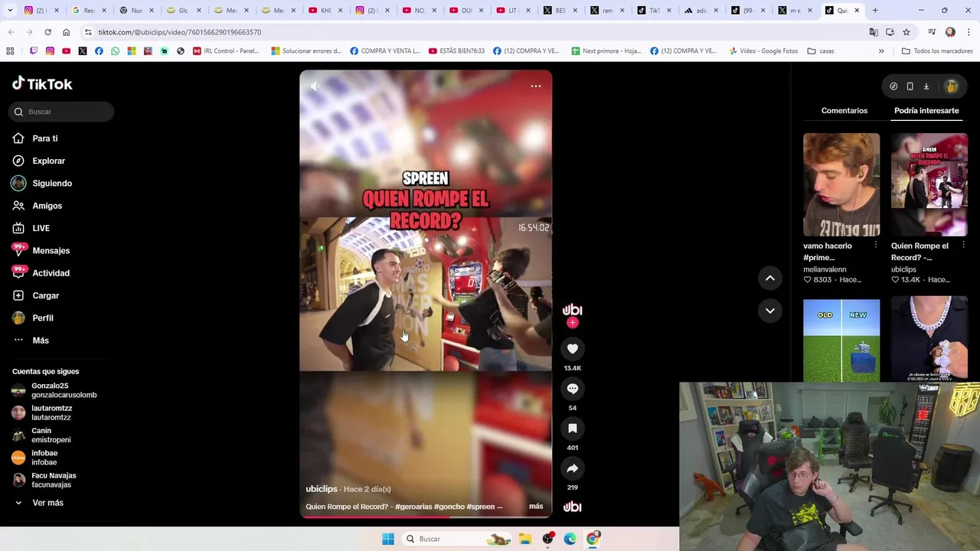
Task: Go to LIVE section
Action: click(41, 228)
